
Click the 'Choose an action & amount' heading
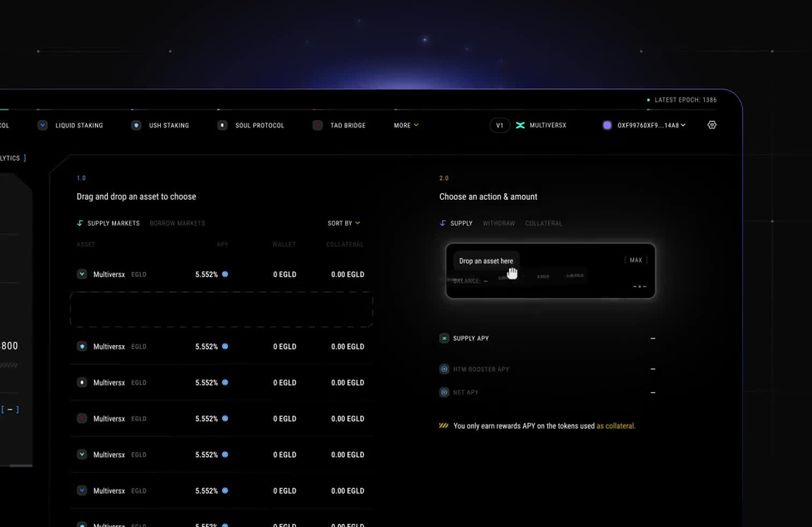[x=488, y=197]
